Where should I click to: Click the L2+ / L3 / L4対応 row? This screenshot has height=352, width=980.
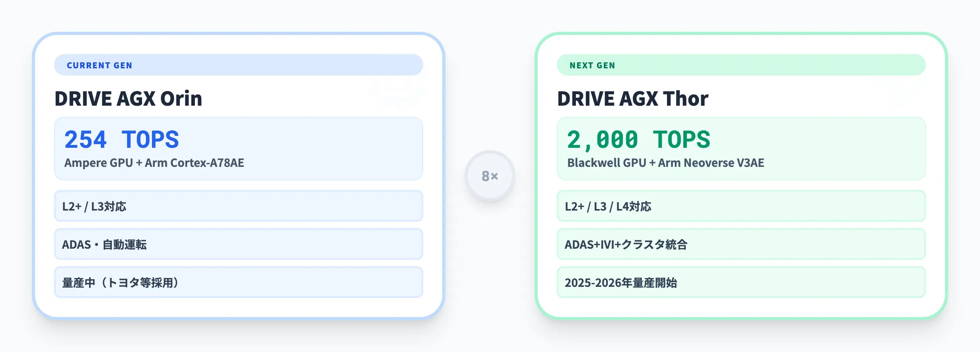(x=741, y=206)
